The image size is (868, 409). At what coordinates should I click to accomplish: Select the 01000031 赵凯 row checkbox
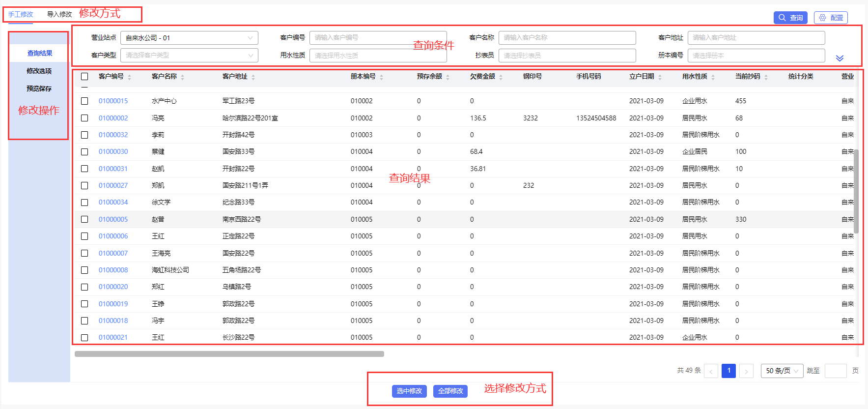tap(84, 169)
